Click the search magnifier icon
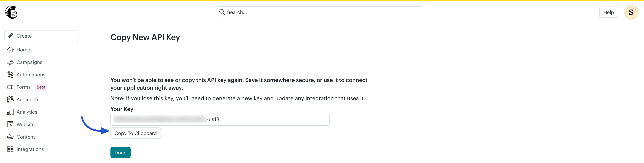 (x=222, y=12)
